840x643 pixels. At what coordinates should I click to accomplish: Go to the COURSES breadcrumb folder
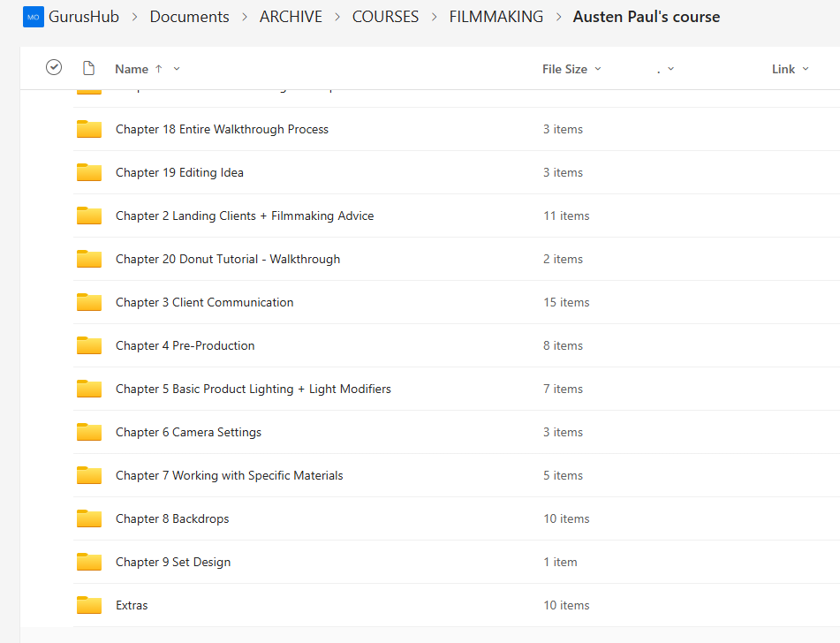(x=385, y=17)
